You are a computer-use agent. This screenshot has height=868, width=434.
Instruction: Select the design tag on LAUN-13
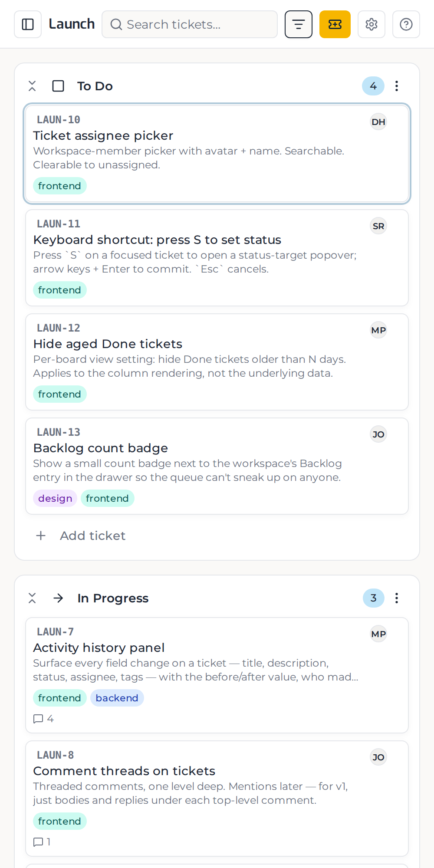click(x=55, y=498)
